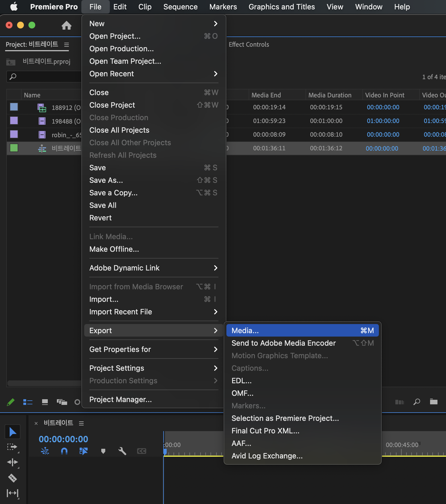Expand Get Properties for submenu
The width and height of the screenshot is (446, 504).
(x=154, y=349)
